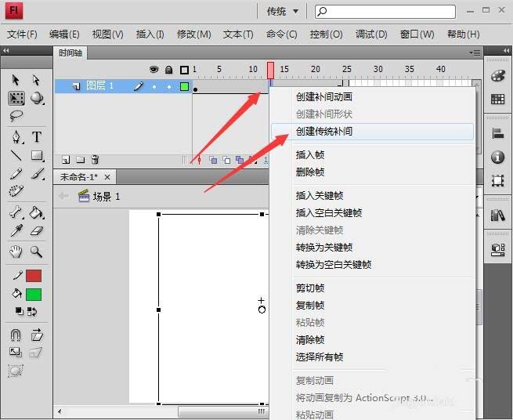Click the new layer icon
Viewport: 513px width, 420px height.
66,160
